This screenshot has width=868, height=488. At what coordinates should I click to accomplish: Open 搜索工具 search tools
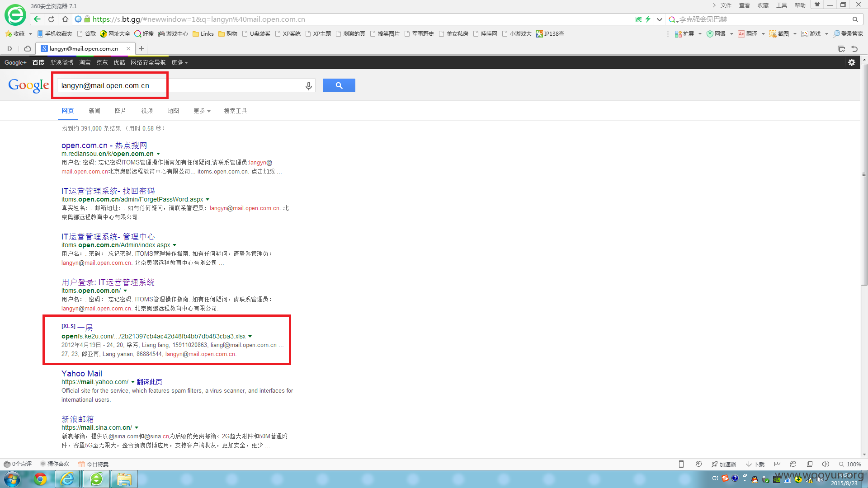coord(236,111)
